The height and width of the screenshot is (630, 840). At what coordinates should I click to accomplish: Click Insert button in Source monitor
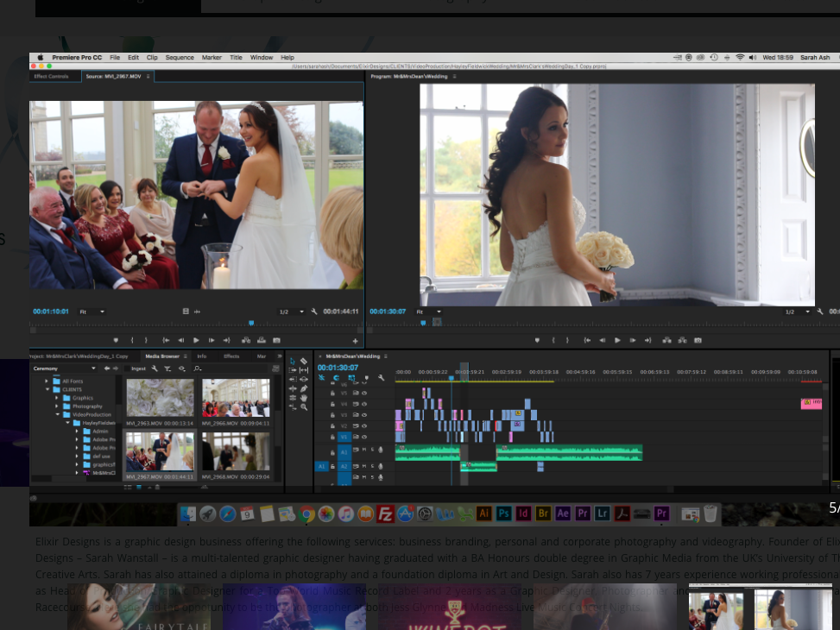(x=246, y=340)
